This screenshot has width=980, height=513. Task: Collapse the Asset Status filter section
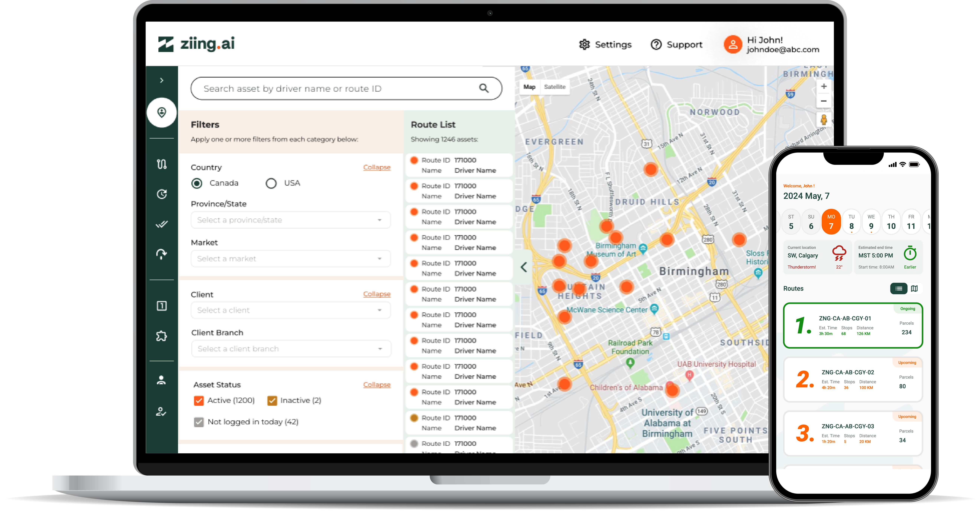[x=377, y=384]
